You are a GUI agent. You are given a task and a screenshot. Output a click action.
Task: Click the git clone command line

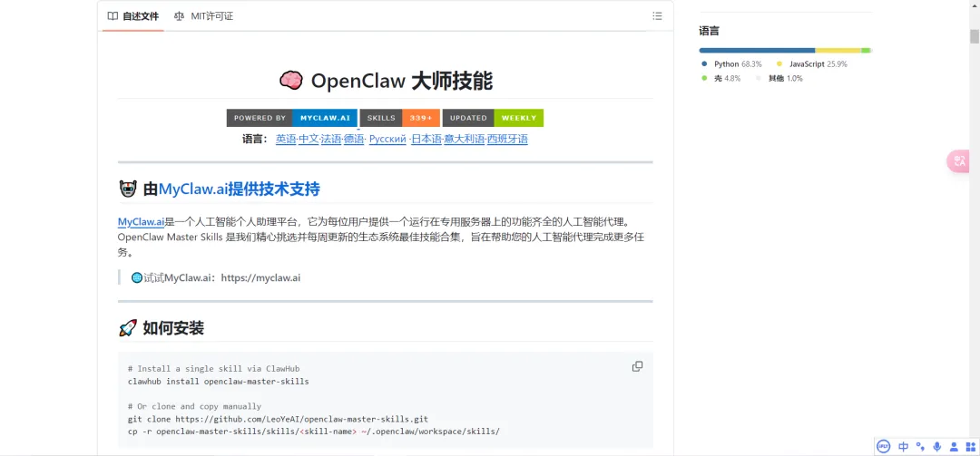click(x=278, y=419)
